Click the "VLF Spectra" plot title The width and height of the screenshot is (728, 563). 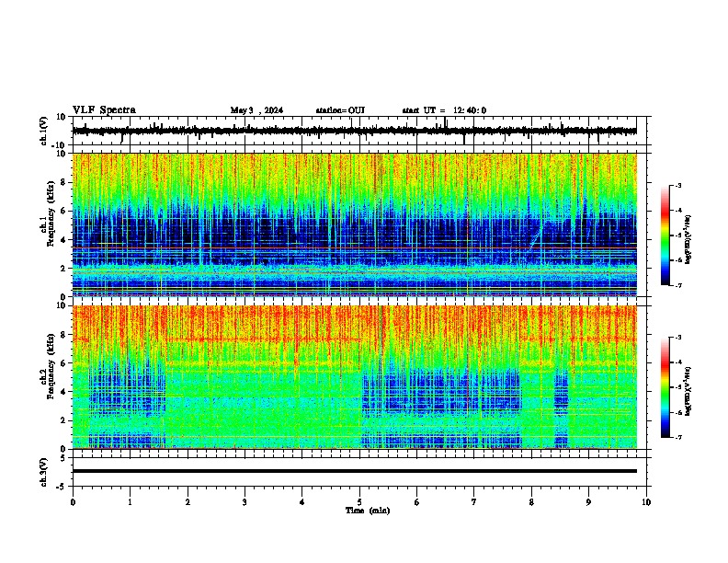[104, 110]
